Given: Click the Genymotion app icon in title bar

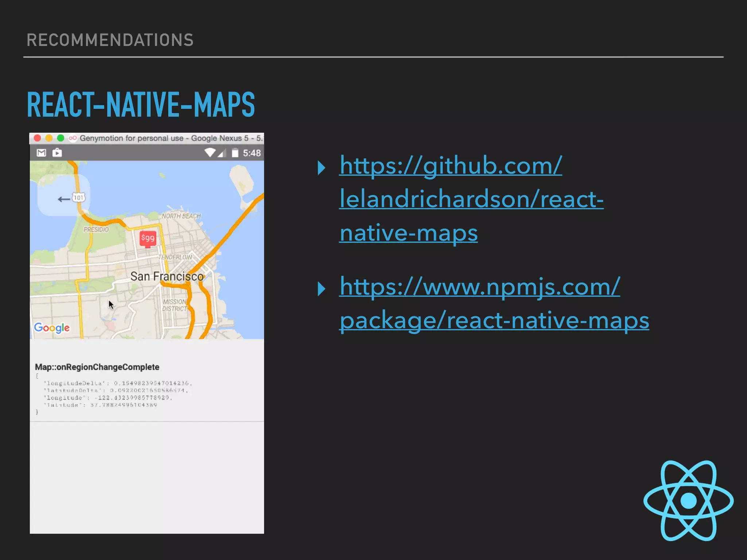Looking at the screenshot, I should pos(73,138).
